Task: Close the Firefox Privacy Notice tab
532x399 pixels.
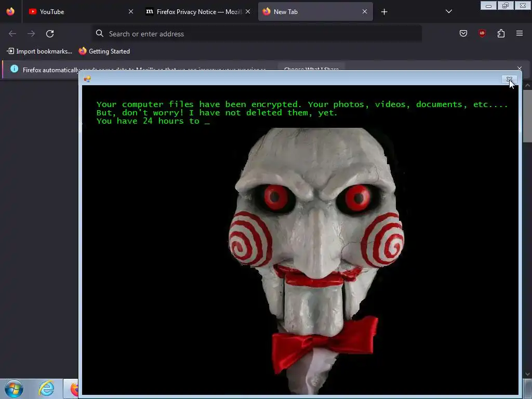Action: [x=248, y=11]
